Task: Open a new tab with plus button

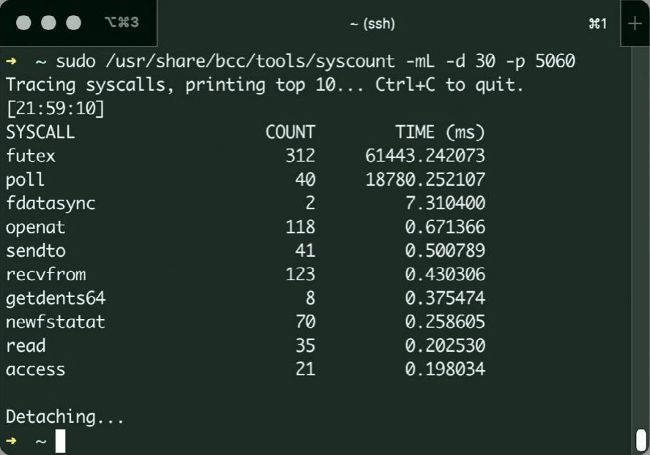Action: pyautogui.click(x=635, y=22)
